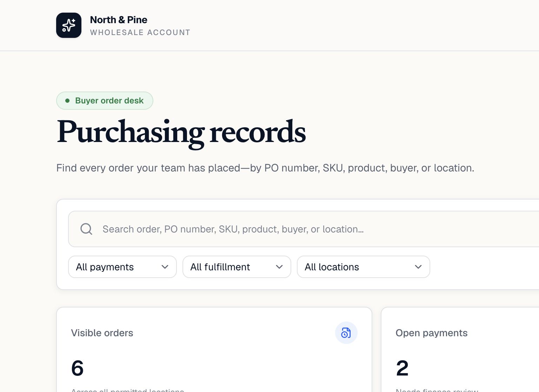539x392 pixels.
Task: Click the Open payments count 2
Action: pyautogui.click(x=402, y=368)
